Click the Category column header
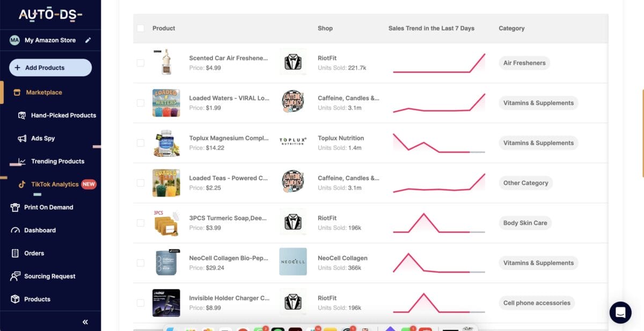Image resolution: width=644 pixels, height=331 pixels. (511, 28)
